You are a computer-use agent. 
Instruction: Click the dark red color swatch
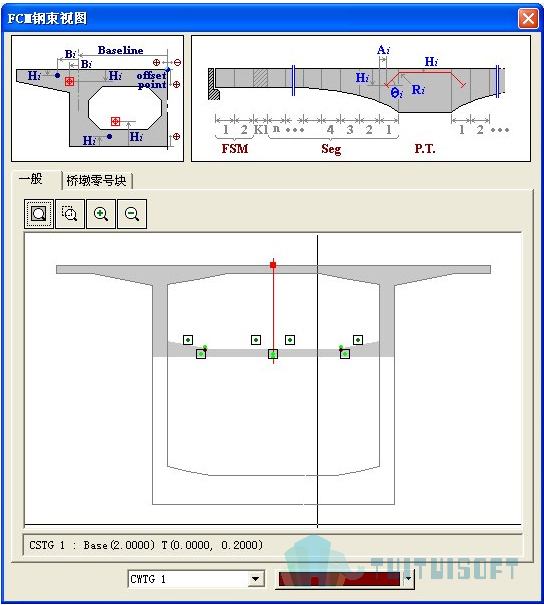pos(339,579)
